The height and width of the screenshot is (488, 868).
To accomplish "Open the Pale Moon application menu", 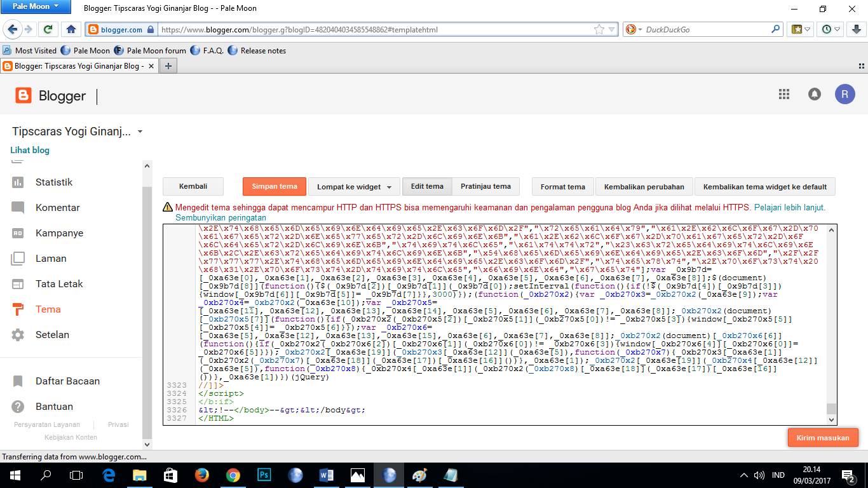I will 36,6.
